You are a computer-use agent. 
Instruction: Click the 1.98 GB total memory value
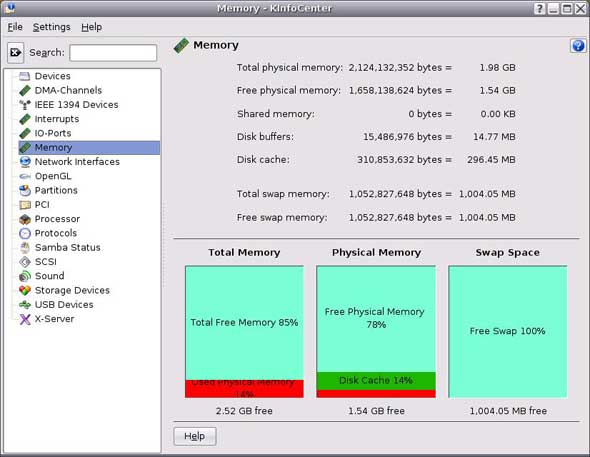(x=497, y=68)
